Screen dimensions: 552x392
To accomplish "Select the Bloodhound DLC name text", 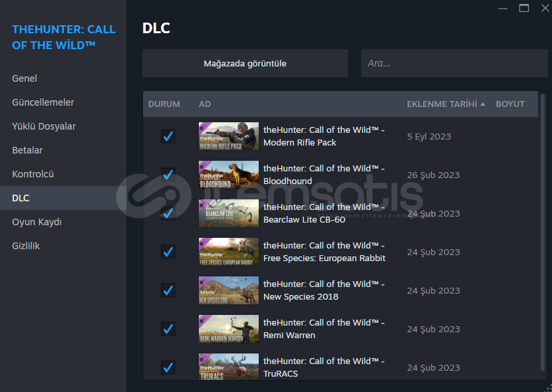I will (x=324, y=175).
